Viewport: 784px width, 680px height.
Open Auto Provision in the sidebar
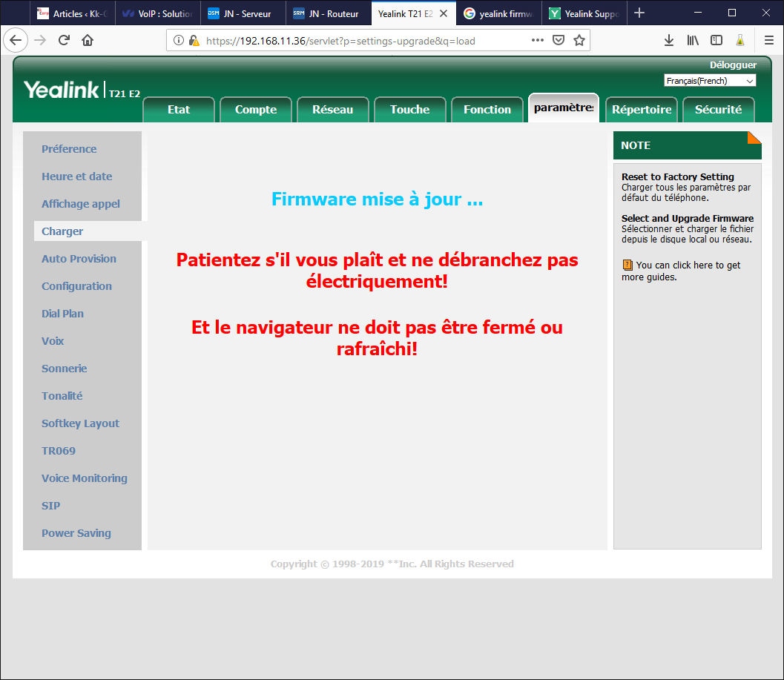[79, 259]
